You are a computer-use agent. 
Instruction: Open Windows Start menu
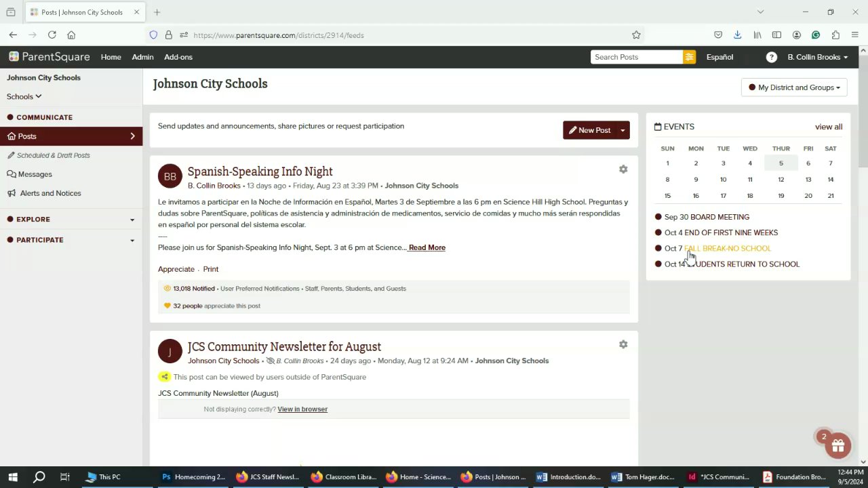(x=13, y=477)
